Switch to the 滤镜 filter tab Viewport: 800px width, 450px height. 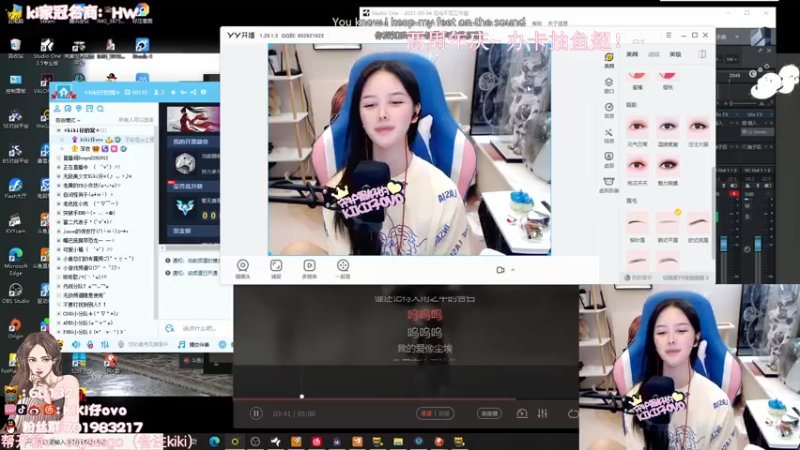point(654,54)
